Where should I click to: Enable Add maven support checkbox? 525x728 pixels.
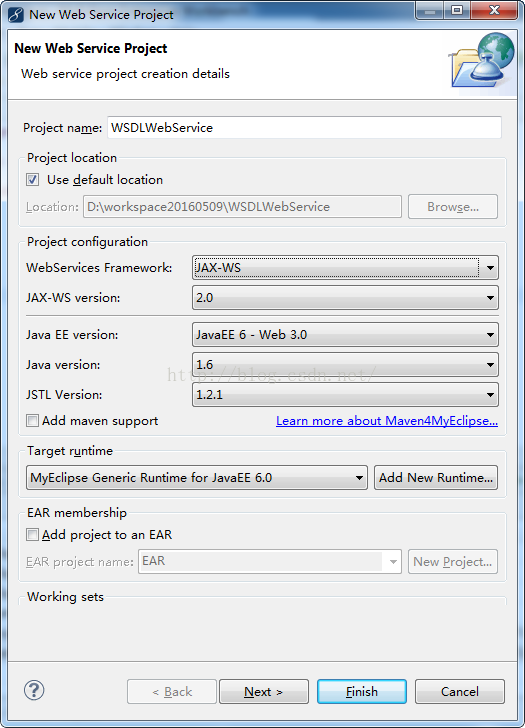click(32, 421)
